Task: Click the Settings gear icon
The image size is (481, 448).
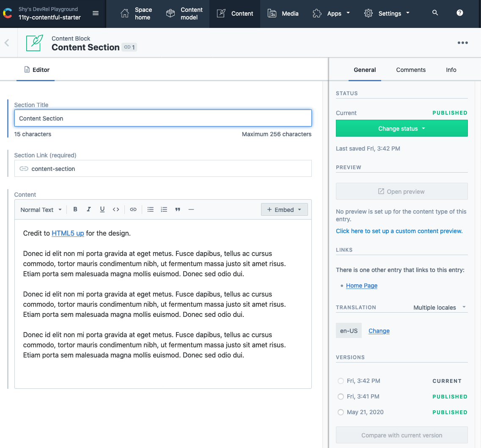Action: click(x=368, y=13)
